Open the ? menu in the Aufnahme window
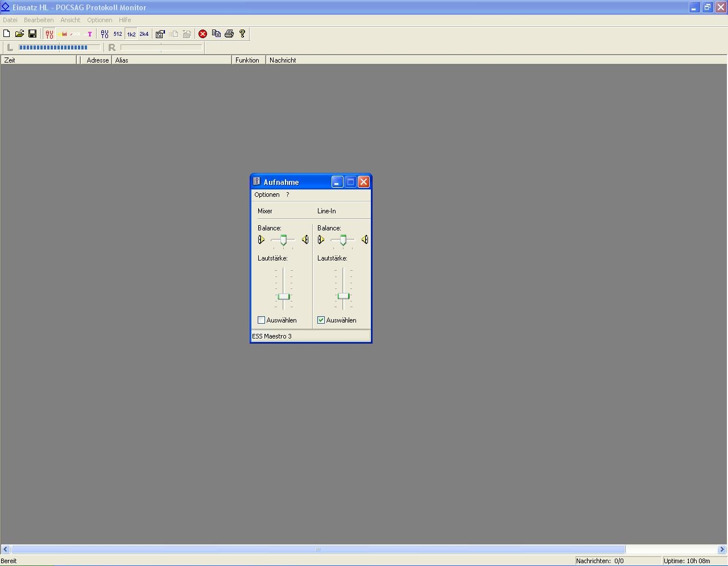The image size is (728, 566). (x=287, y=195)
